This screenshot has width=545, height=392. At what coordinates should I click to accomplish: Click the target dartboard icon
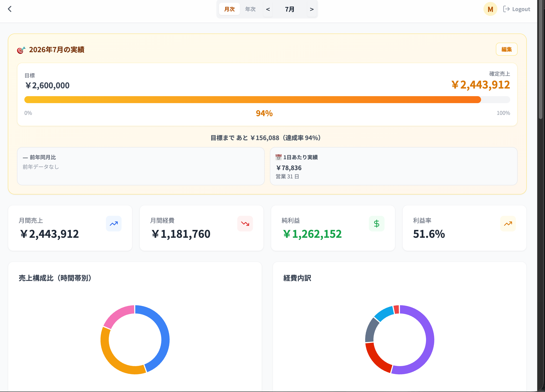point(21,50)
